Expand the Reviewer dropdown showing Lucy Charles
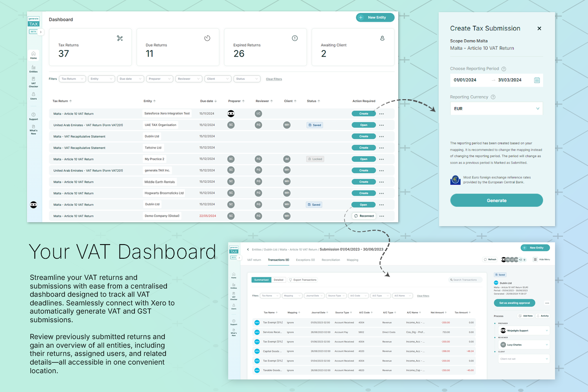 click(x=524, y=345)
